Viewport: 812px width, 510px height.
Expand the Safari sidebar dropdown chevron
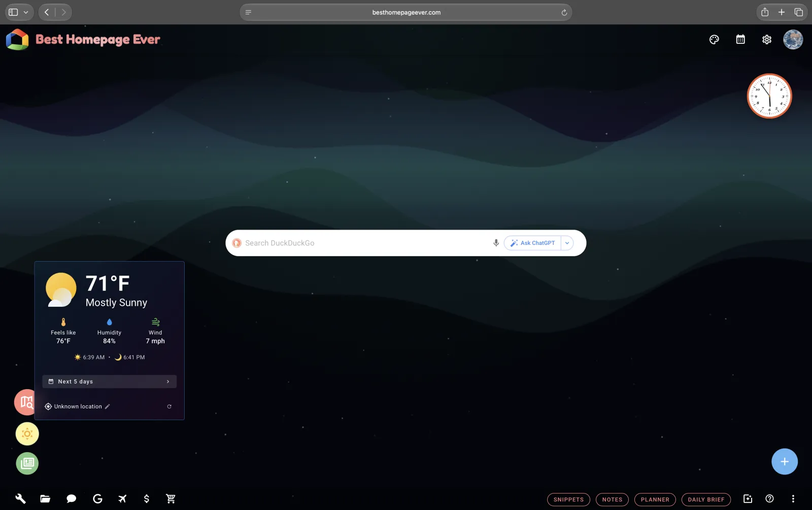(26, 12)
